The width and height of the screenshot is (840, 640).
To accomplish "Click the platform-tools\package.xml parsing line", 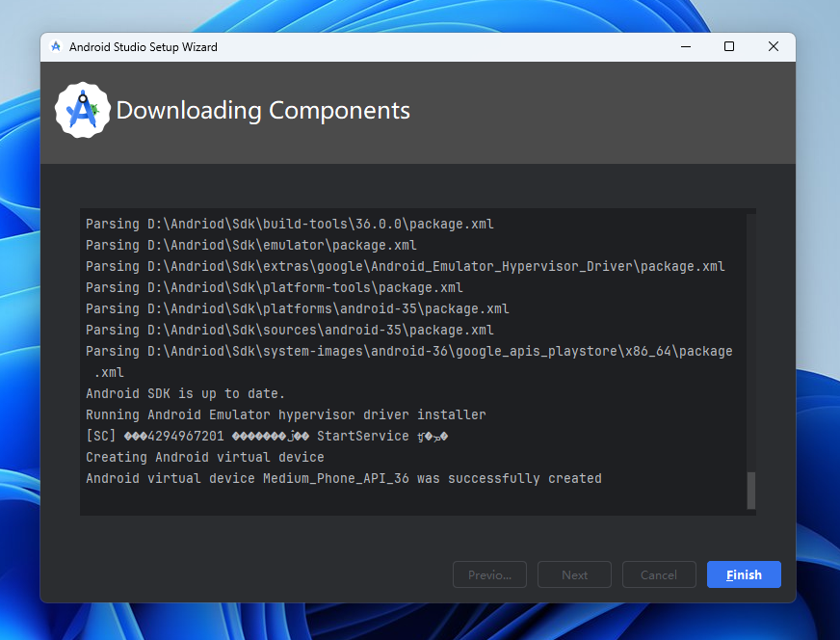I will click(x=275, y=287).
